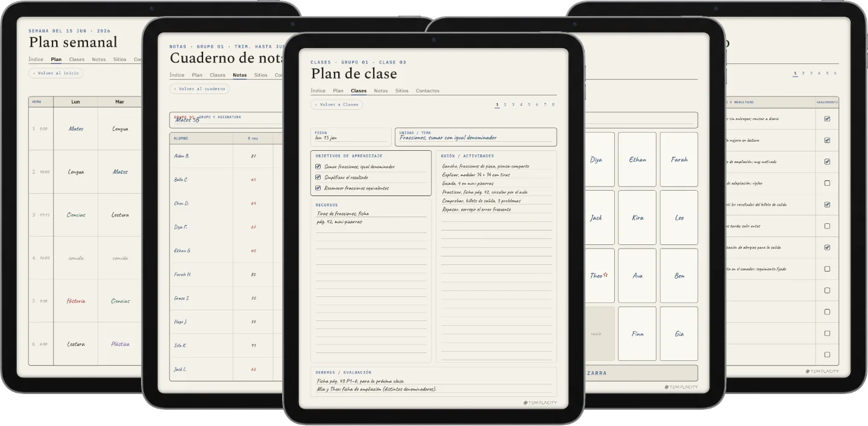Screen dimensions: 868x426
Task: Select Ben seat card
Action: click(679, 276)
